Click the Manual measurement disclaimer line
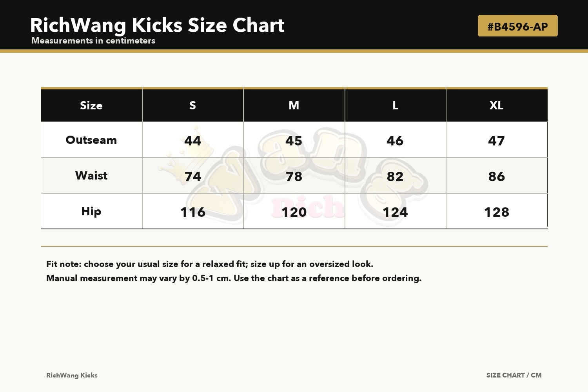The height and width of the screenshot is (392, 588). pyautogui.click(x=234, y=278)
